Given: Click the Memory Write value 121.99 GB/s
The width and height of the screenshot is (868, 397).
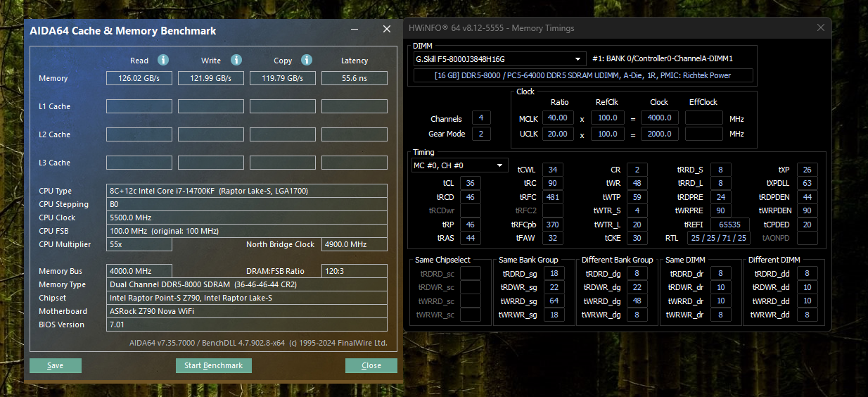Looking at the screenshot, I should [211, 78].
